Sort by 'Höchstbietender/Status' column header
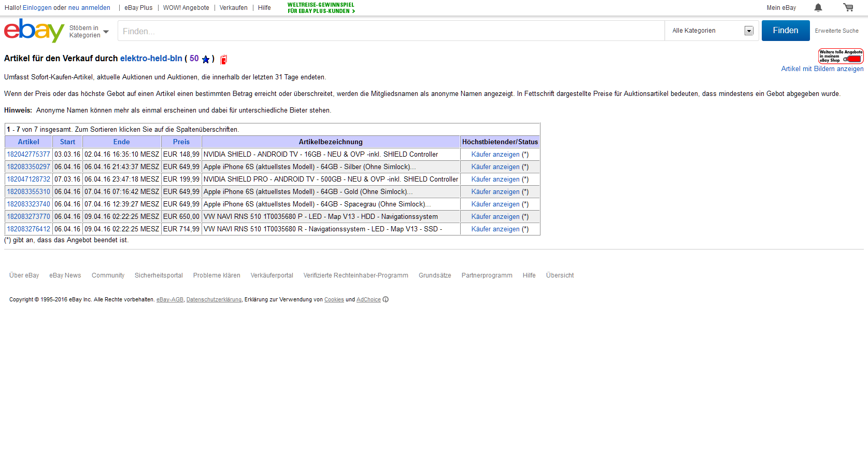 click(500, 142)
